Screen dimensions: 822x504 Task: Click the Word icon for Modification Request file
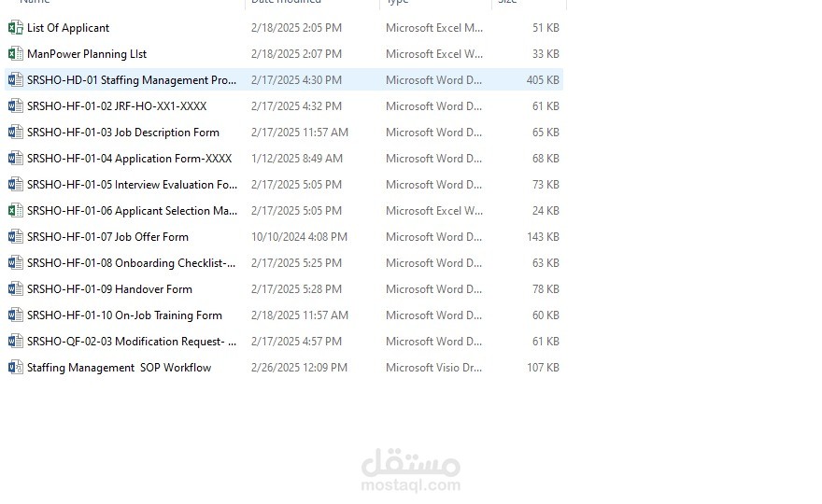(x=15, y=342)
